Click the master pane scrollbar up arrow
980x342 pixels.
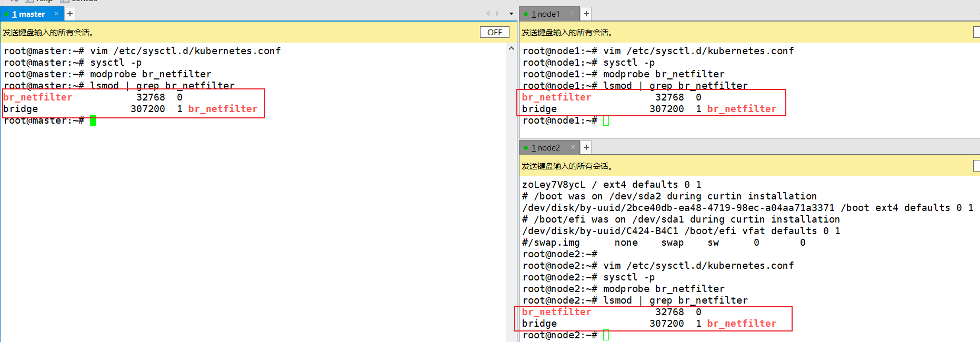pyautogui.click(x=511, y=48)
